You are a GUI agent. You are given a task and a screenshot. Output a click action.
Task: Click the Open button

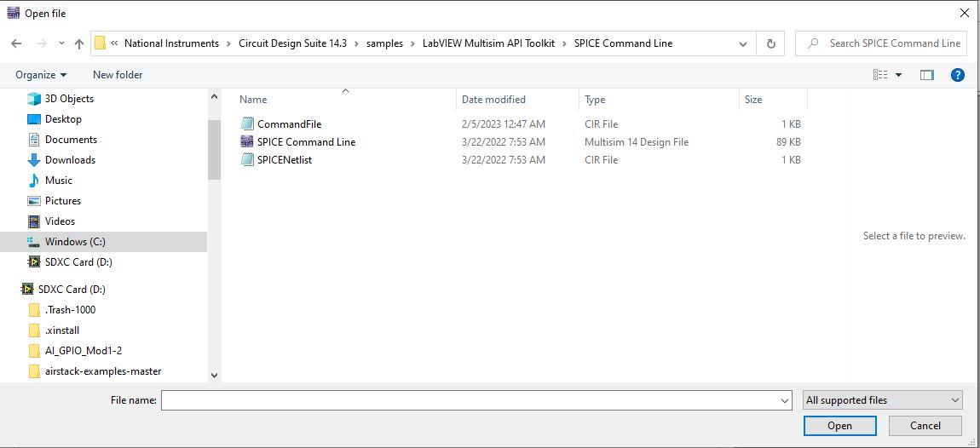[x=839, y=426]
